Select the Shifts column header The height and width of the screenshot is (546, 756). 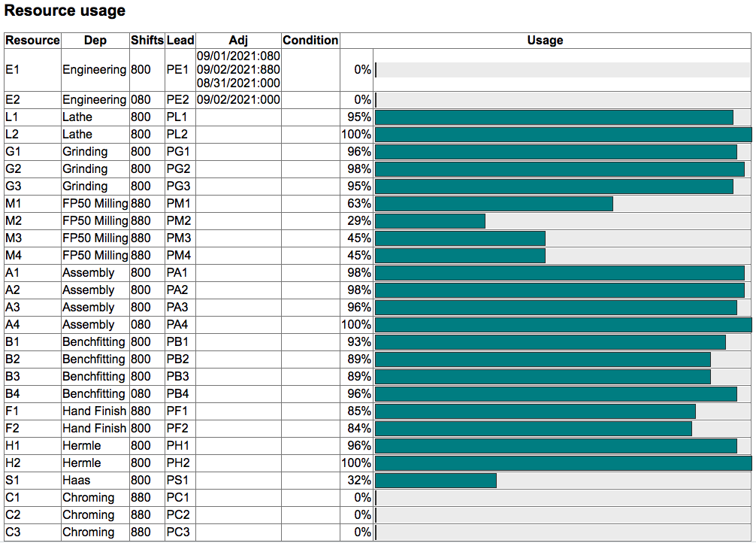[147, 41]
